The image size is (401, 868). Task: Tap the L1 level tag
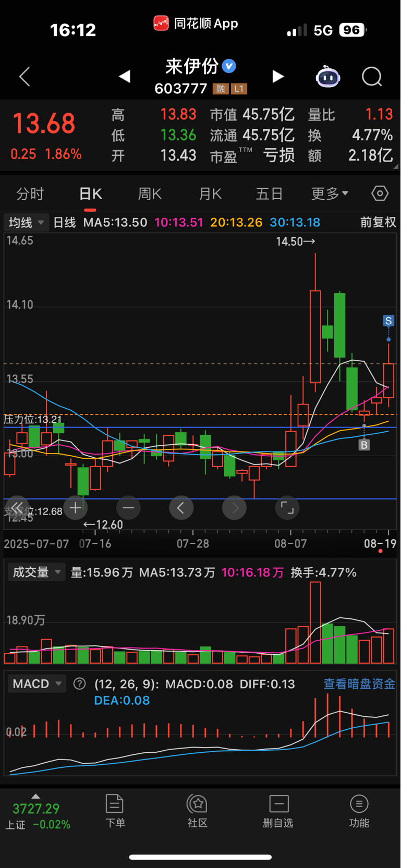coord(239,89)
